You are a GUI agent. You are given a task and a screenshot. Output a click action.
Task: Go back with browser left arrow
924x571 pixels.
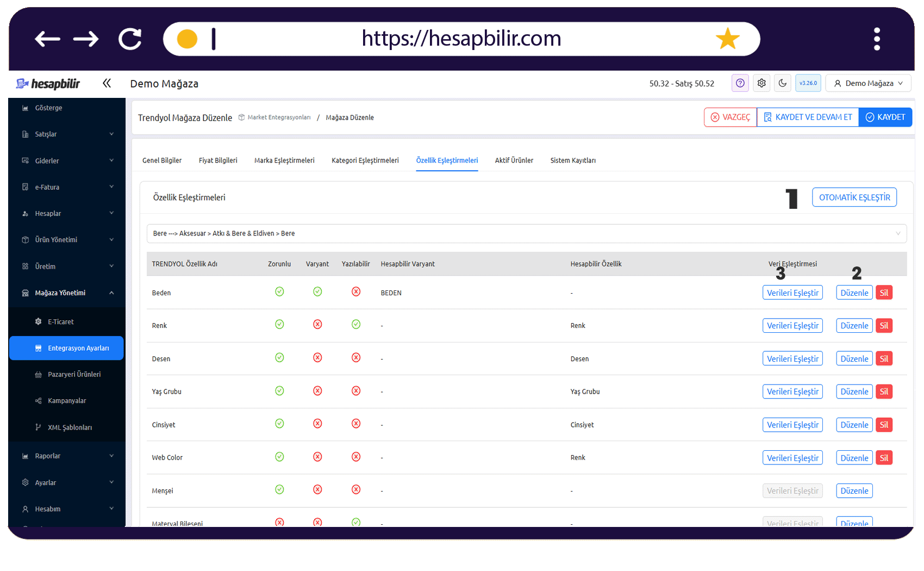(47, 39)
